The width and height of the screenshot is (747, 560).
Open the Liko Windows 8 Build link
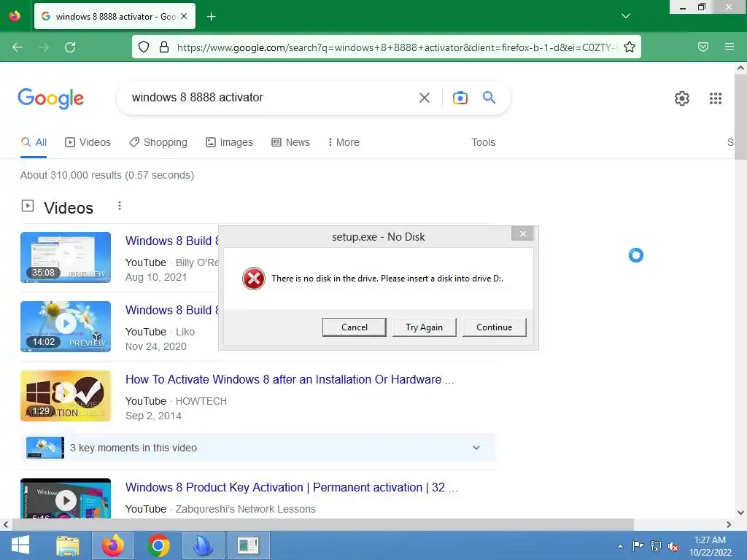[x=172, y=310]
